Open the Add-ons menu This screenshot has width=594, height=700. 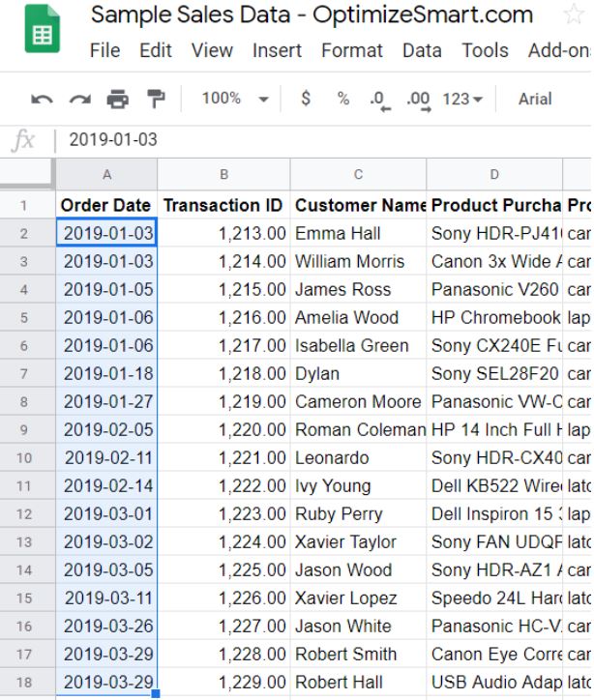(559, 50)
